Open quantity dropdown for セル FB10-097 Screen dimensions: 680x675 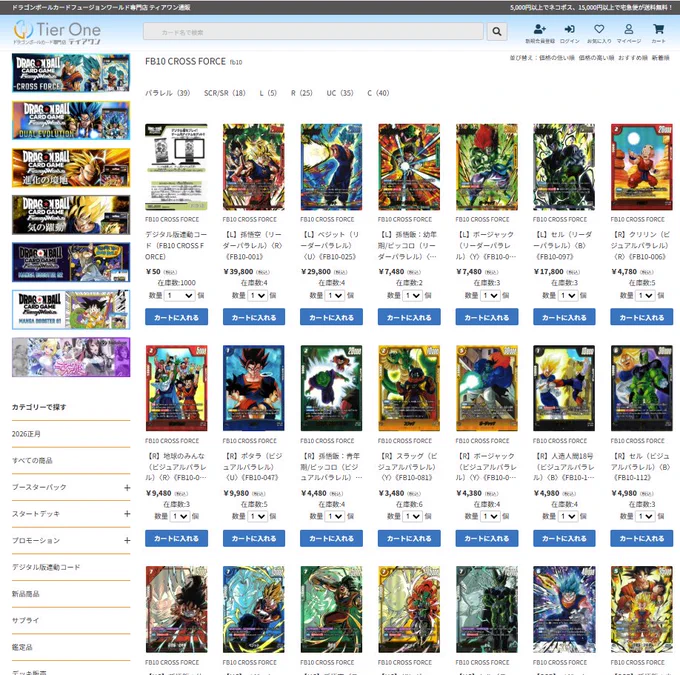point(568,295)
